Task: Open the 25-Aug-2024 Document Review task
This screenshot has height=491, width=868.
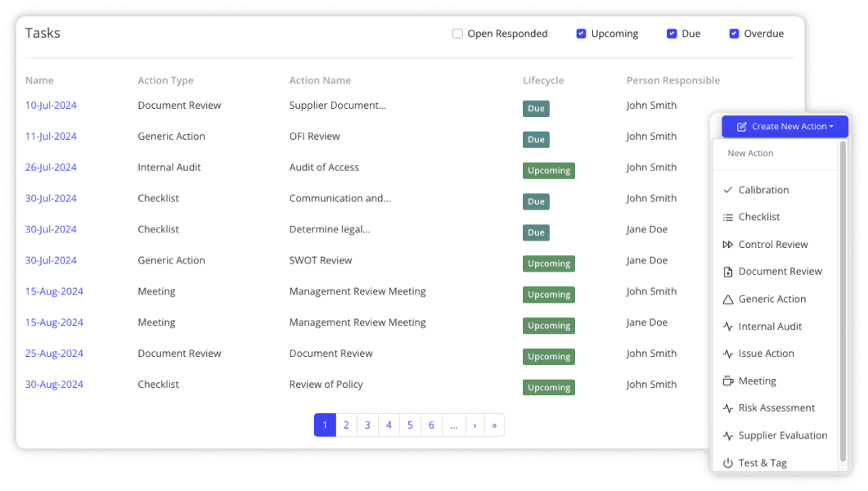Action: (54, 353)
